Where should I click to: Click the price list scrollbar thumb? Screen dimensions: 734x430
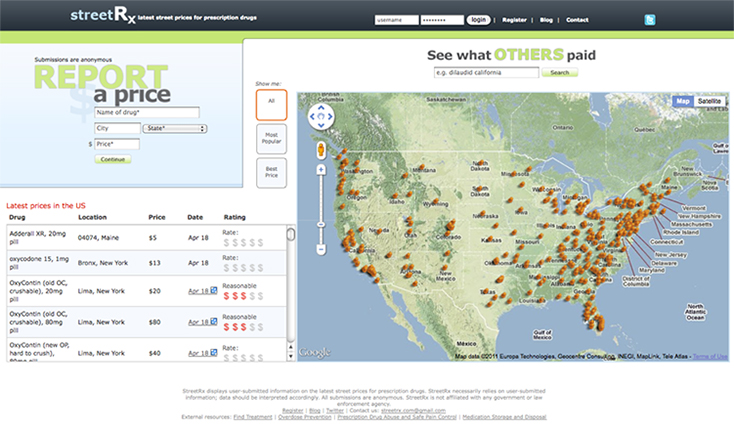291,234
